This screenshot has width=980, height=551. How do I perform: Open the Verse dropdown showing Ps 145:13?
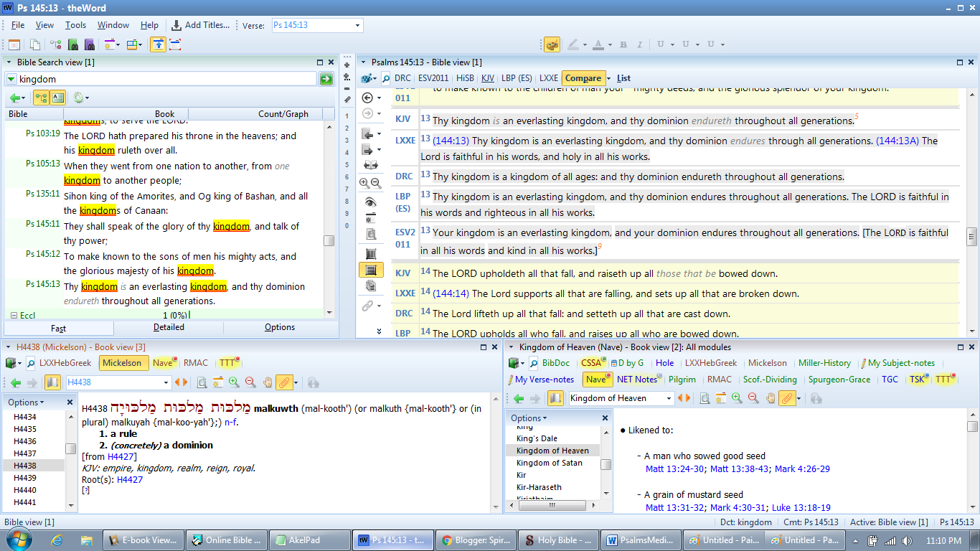pos(357,26)
